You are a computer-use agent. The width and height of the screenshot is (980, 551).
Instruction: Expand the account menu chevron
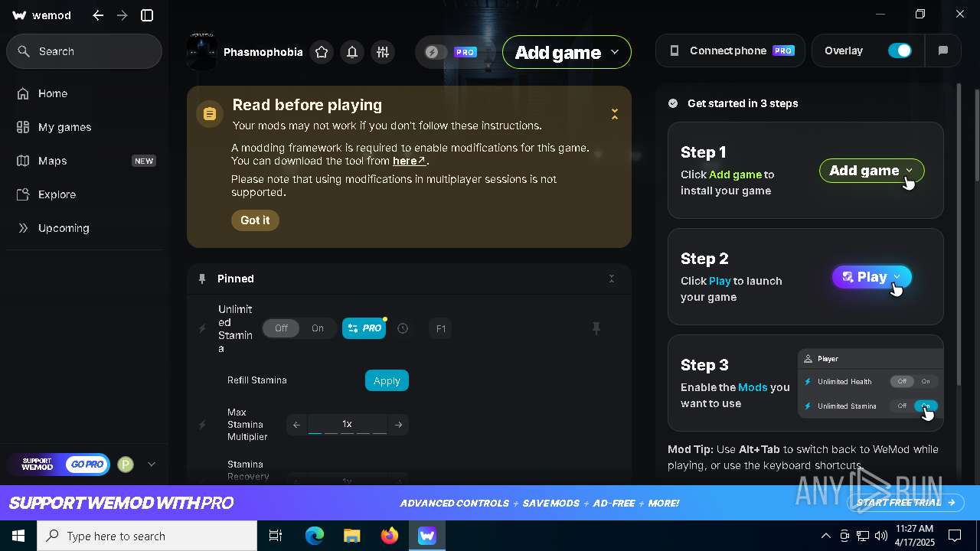[x=151, y=464]
